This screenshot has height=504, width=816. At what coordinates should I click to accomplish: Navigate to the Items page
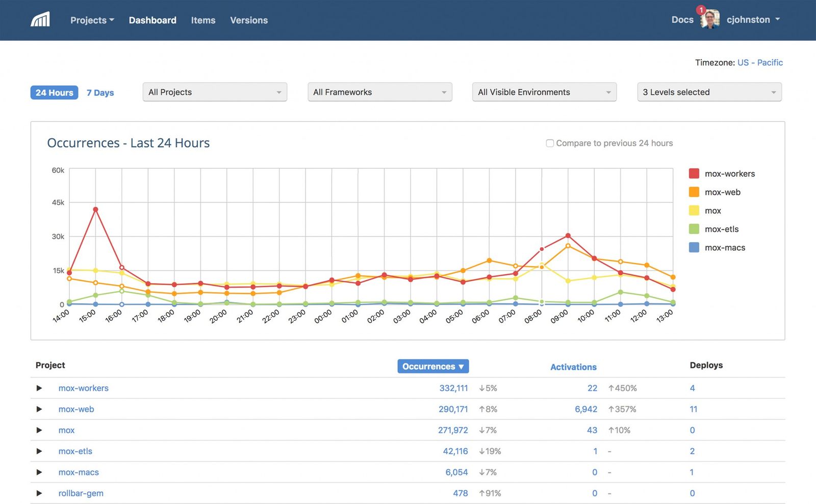(203, 20)
